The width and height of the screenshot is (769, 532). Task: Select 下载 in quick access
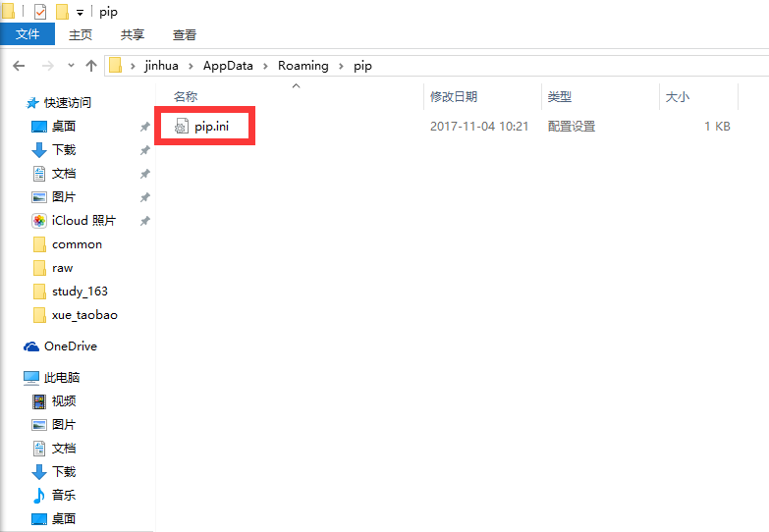(x=64, y=150)
